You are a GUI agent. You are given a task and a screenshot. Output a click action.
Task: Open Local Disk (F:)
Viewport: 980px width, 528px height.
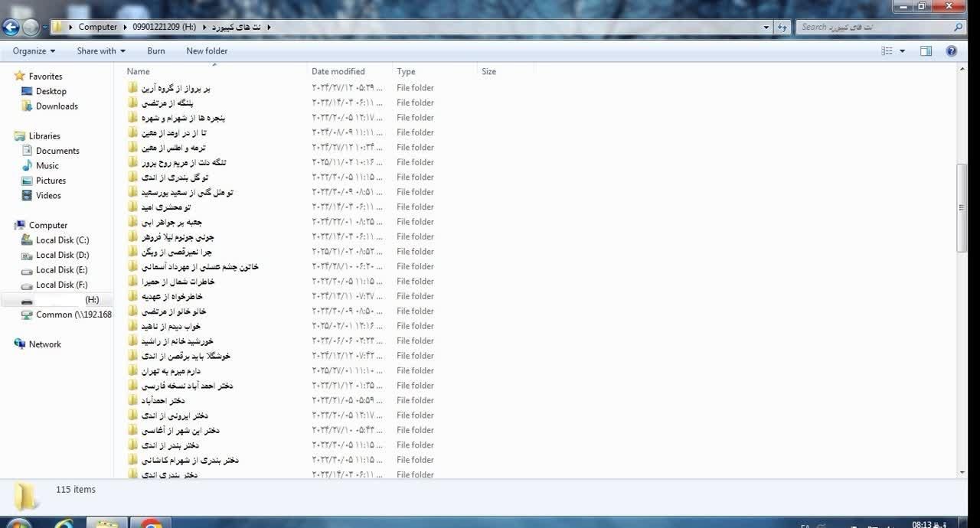coord(61,285)
